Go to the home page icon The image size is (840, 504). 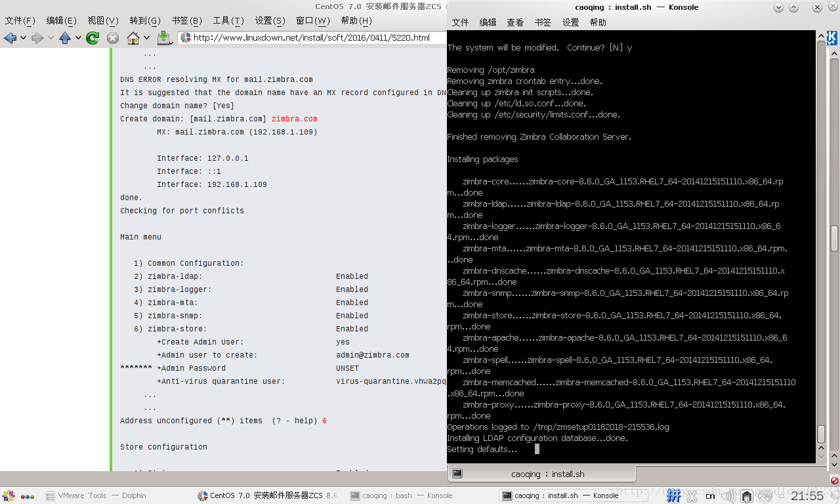tap(133, 38)
